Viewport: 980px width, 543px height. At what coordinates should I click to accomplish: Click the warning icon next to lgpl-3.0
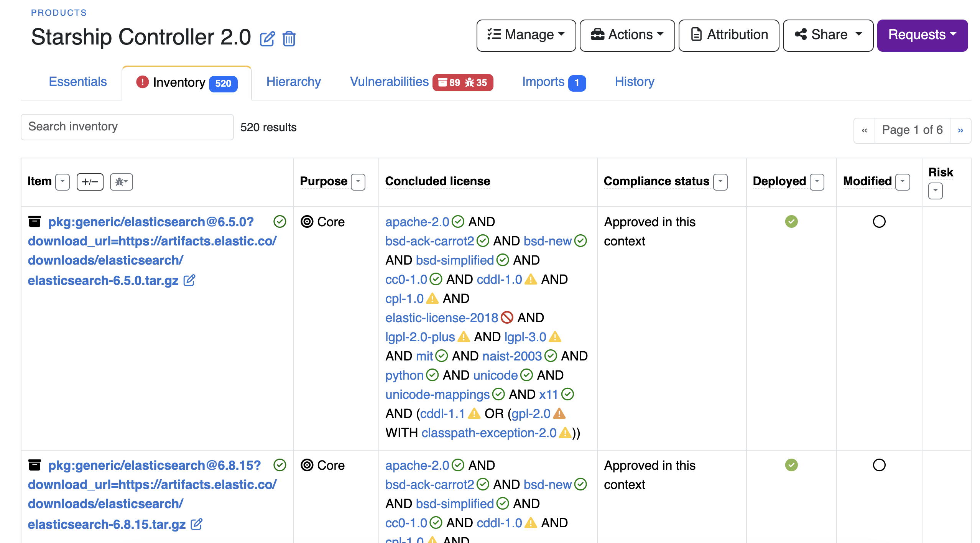tap(555, 336)
